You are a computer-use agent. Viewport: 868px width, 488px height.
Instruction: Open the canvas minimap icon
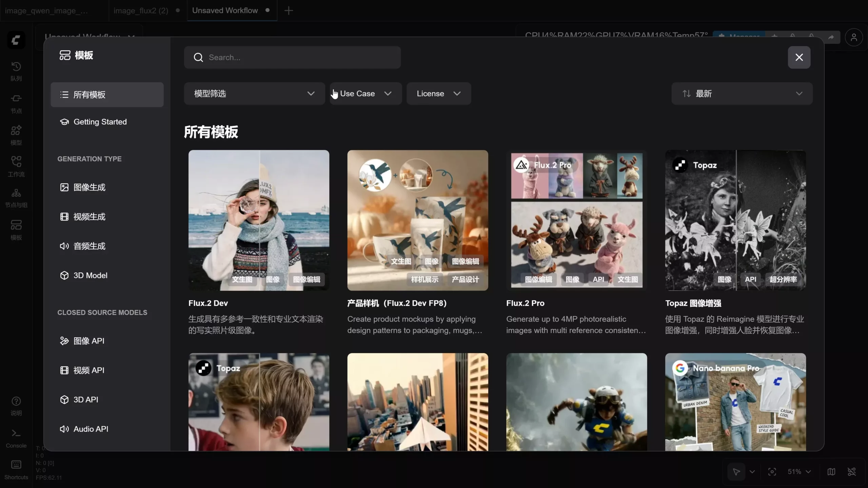(831, 472)
